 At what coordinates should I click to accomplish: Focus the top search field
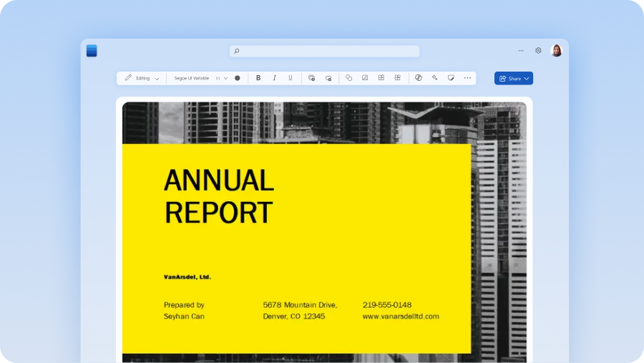pos(324,51)
